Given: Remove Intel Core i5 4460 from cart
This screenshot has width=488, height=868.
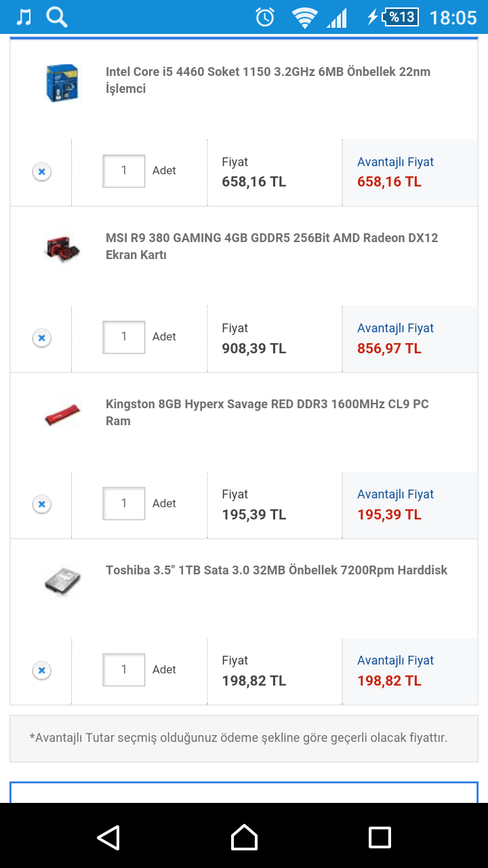Looking at the screenshot, I should [41, 172].
